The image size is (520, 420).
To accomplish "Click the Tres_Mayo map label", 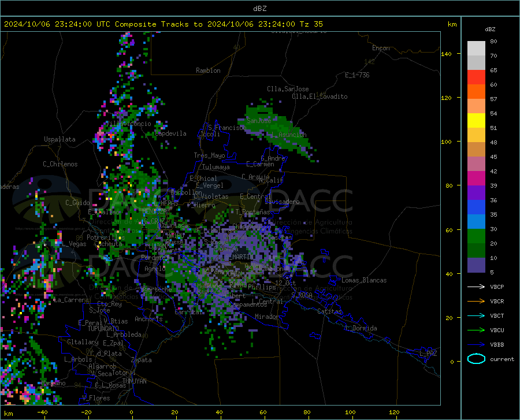I will click(x=209, y=155).
